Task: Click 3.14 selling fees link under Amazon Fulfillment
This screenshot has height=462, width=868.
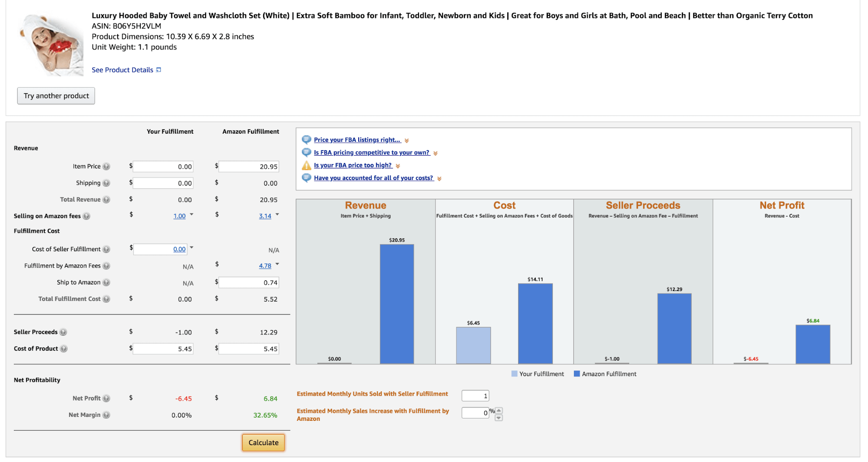Action: (x=265, y=216)
